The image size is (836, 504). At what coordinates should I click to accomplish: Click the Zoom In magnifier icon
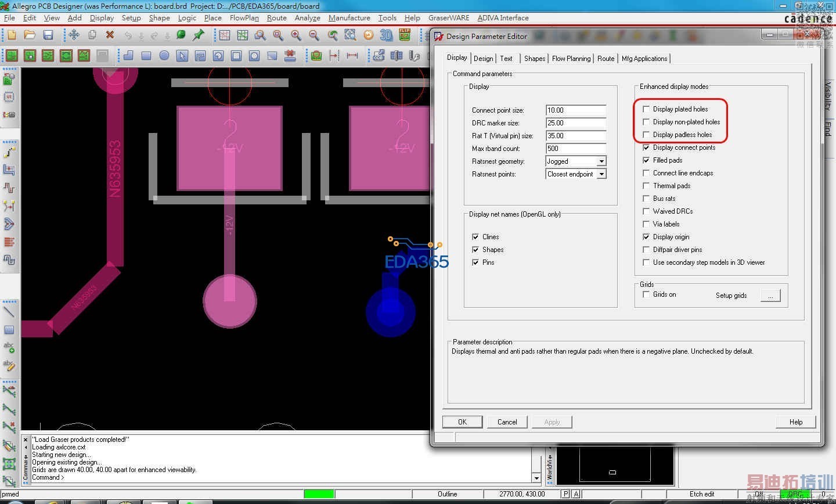click(x=296, y=35)
